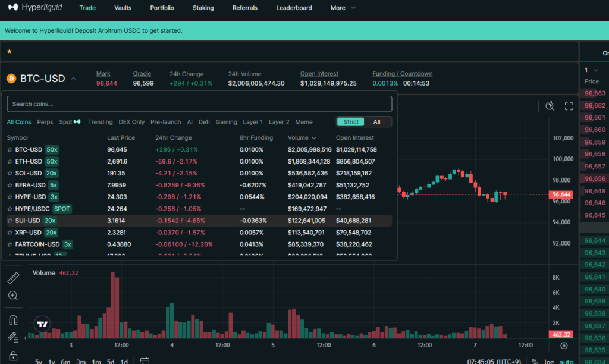This screenshot has width=609, height=364.
Task: Activate the zoom-in magnifier tool
Action: tap(13, 296)
